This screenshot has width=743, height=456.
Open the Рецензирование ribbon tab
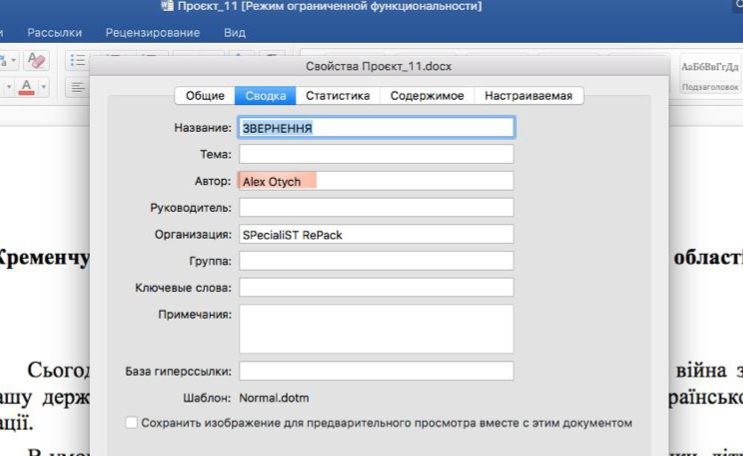pyautogui.click(x=152, y=33)
